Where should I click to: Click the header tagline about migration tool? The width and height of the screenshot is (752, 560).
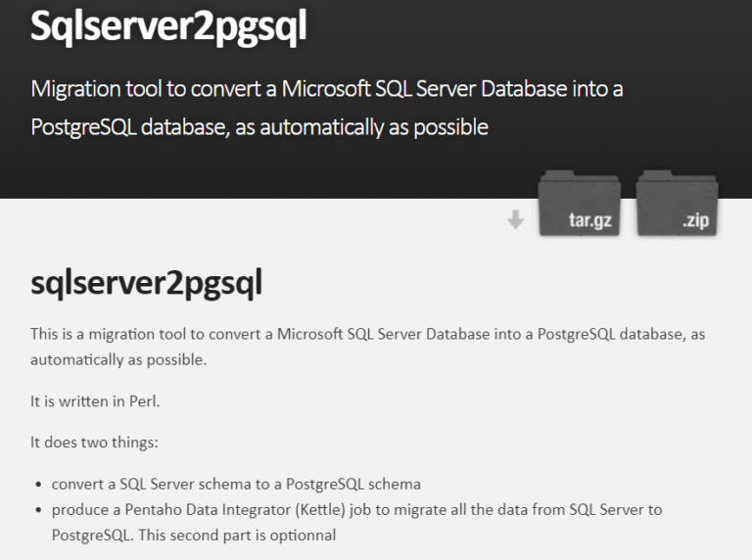pos(327,108)
